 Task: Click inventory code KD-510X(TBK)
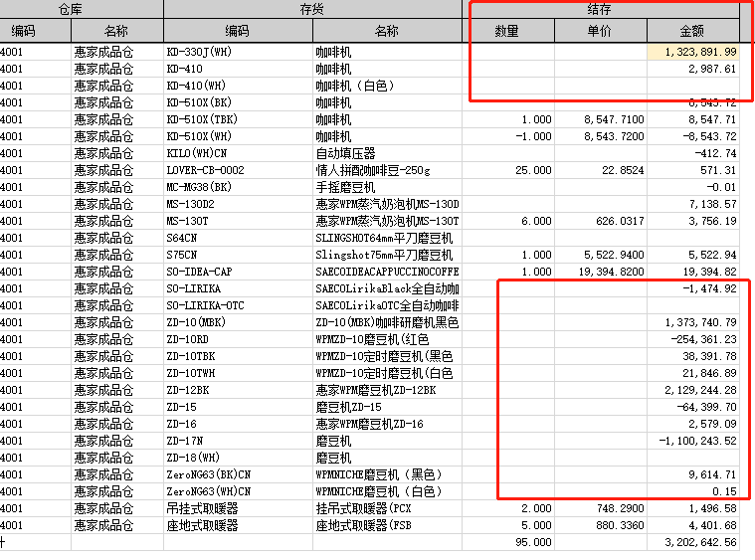(238, 119)
